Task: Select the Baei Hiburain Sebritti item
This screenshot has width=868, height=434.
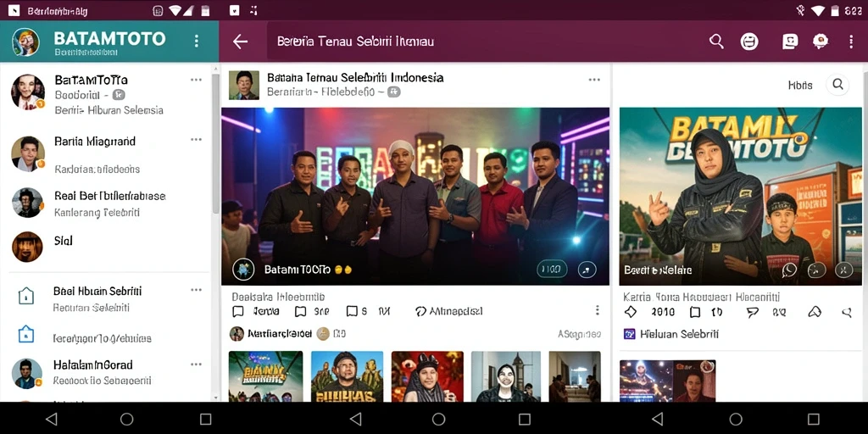Action: pyautogui.click(x=105, y=298)
